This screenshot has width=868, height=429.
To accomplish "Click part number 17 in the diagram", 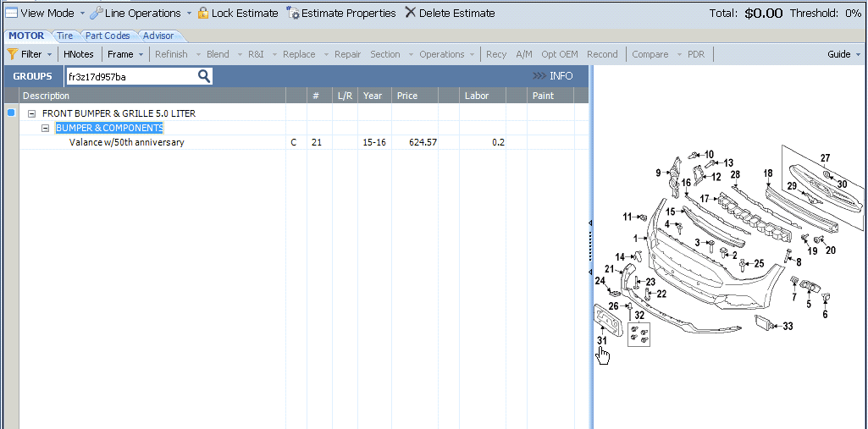I will [x=705, y=199].
